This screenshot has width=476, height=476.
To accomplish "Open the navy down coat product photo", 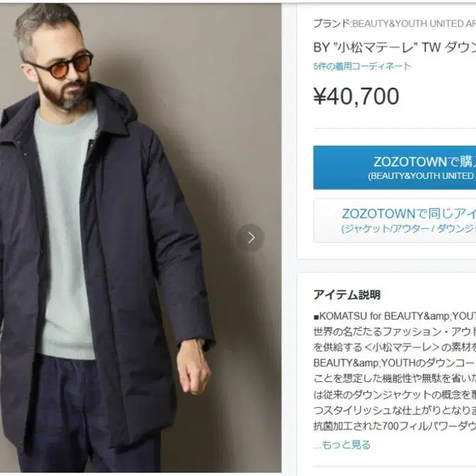I will click(140, 238).
